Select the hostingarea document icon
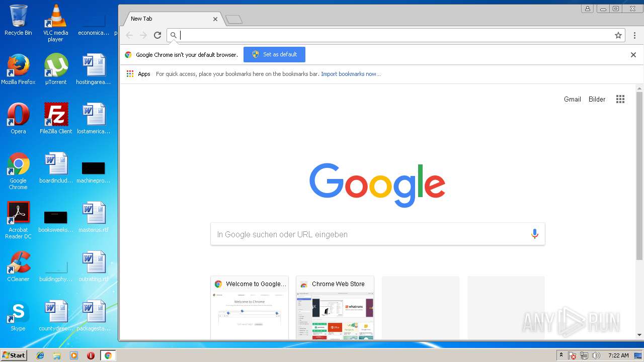The height and width of the screenshot is (362, 644). [x=94, y=69]
